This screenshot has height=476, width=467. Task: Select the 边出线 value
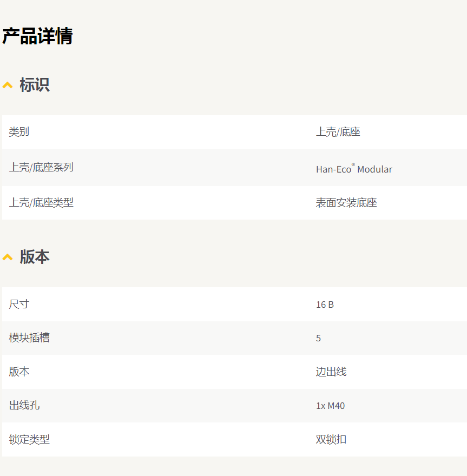point(331,372)
